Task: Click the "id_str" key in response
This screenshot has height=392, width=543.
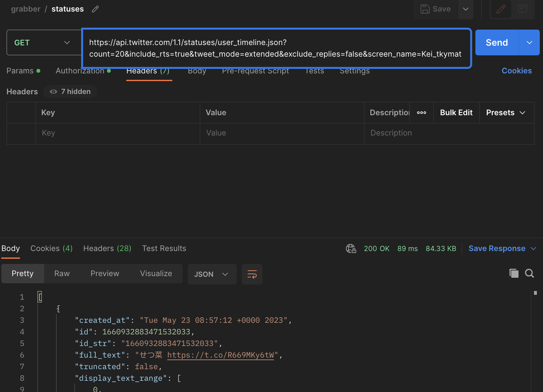Action: click(x=93, y=343)
